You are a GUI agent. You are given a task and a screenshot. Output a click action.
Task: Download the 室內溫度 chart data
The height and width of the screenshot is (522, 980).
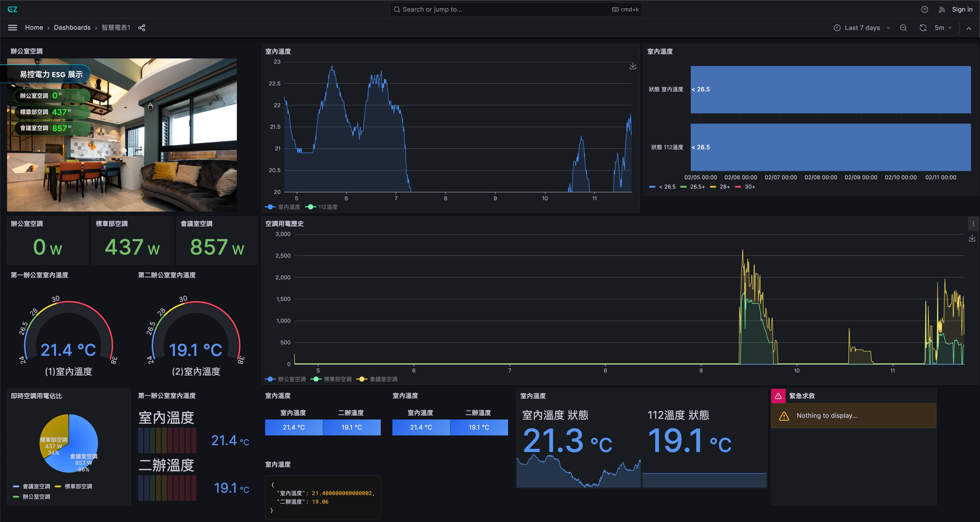click(x=633, y=66)
